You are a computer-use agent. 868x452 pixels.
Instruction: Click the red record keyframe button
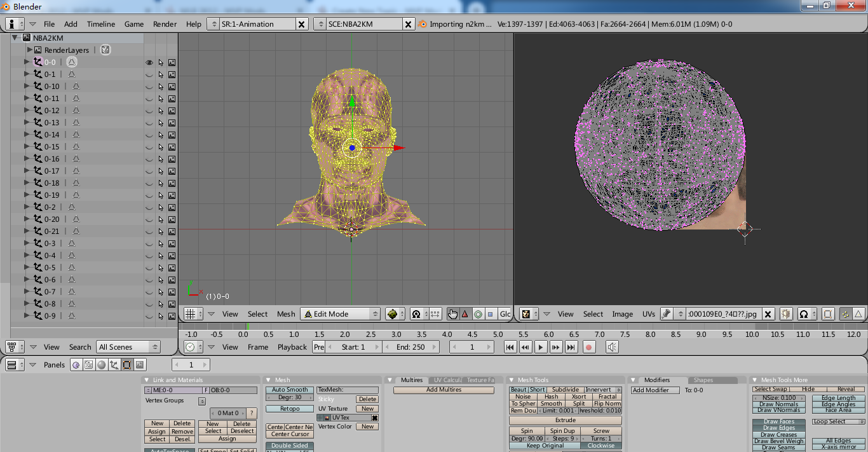coord(588,347)
